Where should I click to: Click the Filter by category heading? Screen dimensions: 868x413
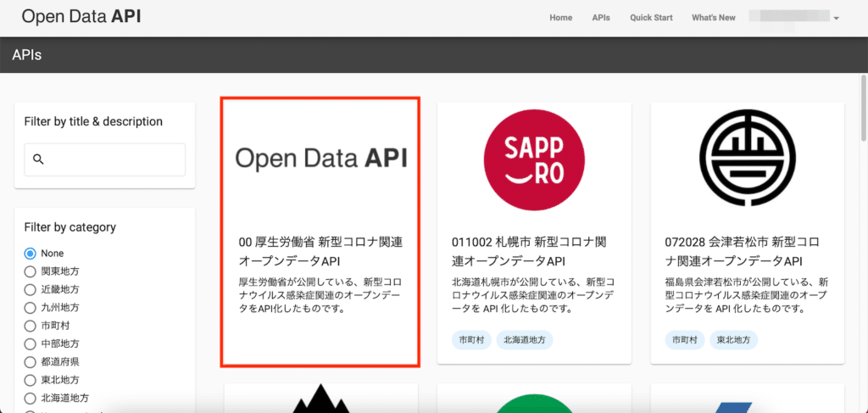point(70,227)
